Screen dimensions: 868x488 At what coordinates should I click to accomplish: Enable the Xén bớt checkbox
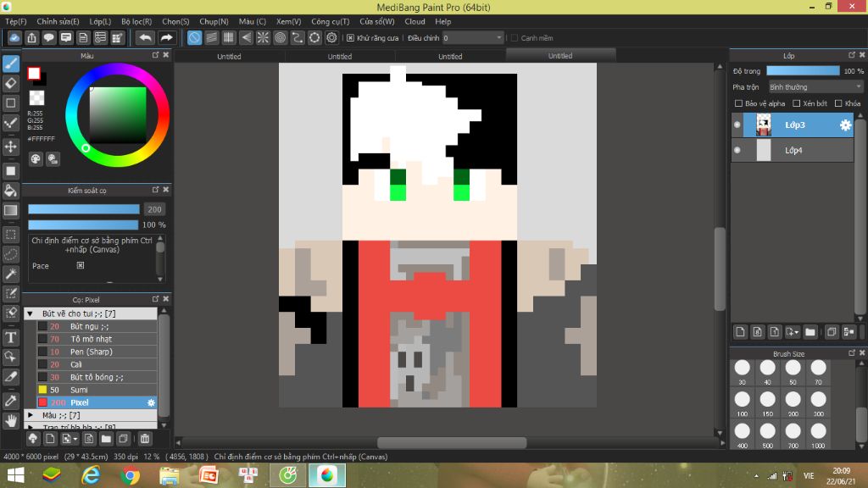tap(797, 103)
